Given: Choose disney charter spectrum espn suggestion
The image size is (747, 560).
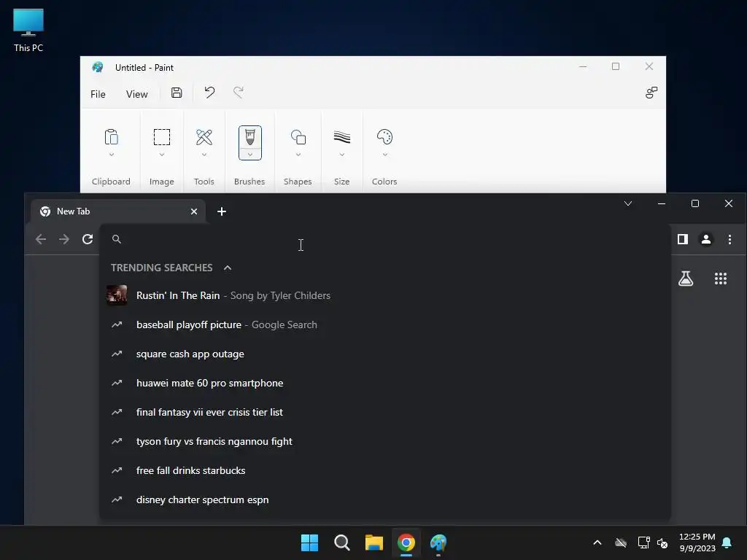Looking at the screenshot, I should [x=385, y=499].
